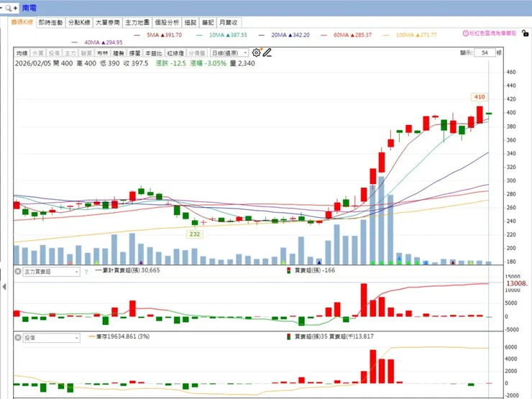Click the 粉紅色區塊為庫藏股 pink note text
The image size is (532, 399).
pyautogui.click(x=492, y=33)
